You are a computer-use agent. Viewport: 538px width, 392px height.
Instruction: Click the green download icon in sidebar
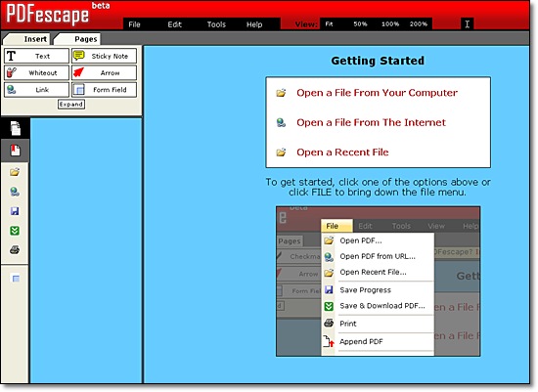tap(15, 231)
